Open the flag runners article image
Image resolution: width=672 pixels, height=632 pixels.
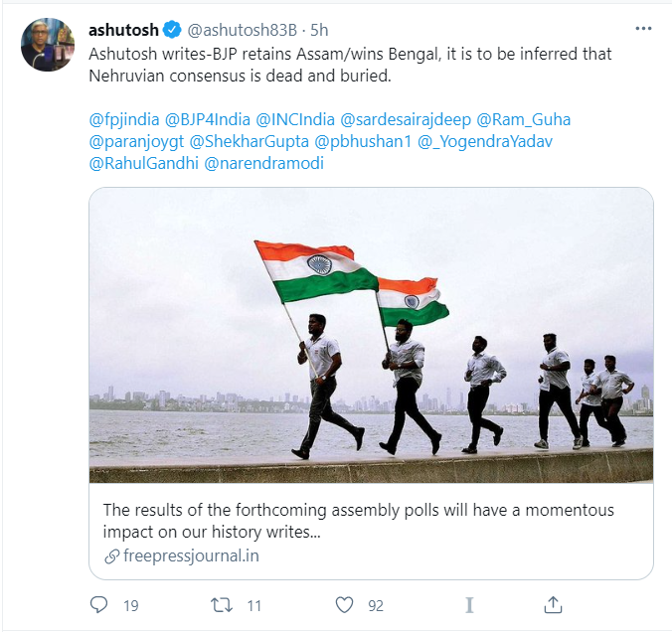pos(371,335)
